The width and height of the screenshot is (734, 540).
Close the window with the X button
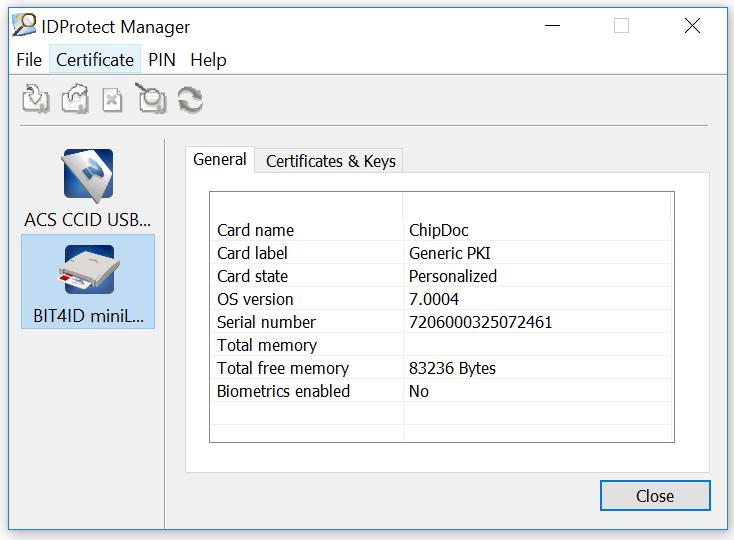(692, 26)
